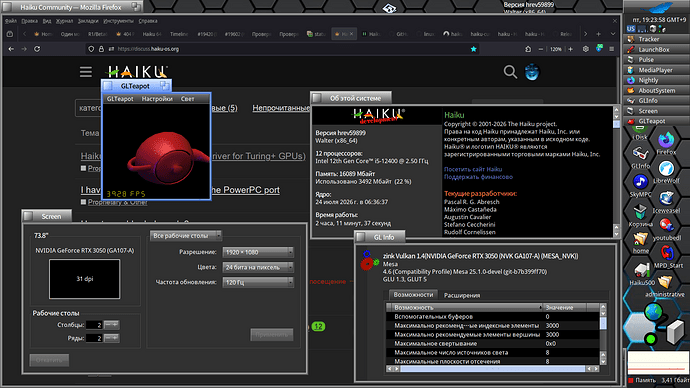The width and height of the screenshot is (690, 388).
Task: Open the Iceweasel desktop icon
Action: coord(666,199)
